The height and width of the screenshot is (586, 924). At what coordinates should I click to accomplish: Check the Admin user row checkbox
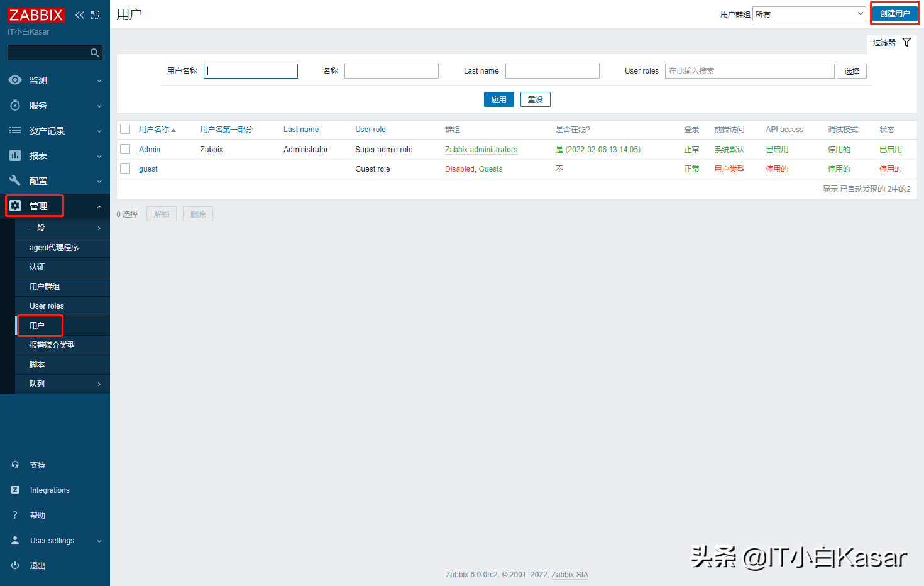(125, 149)
